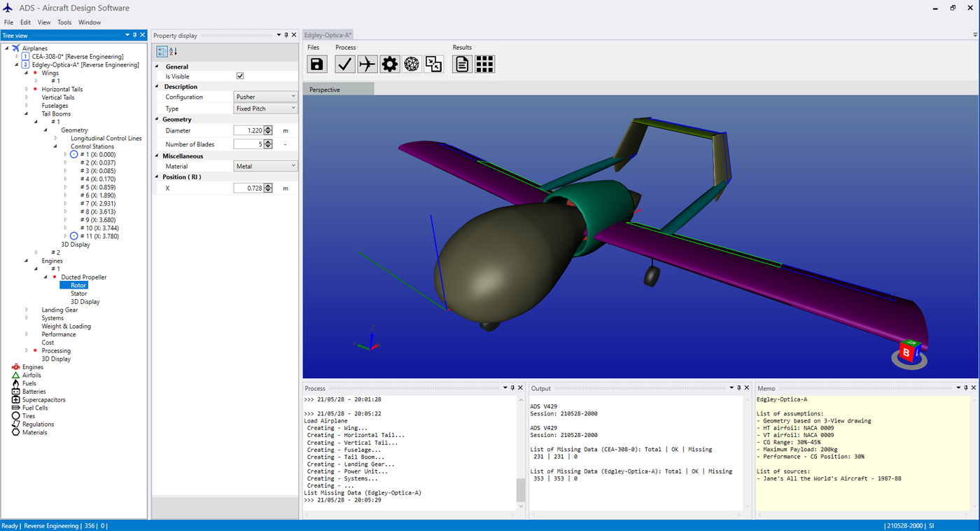This screenshot has height=531, width=980.
Task: Pin the Tree view panel
Action: 135,35
